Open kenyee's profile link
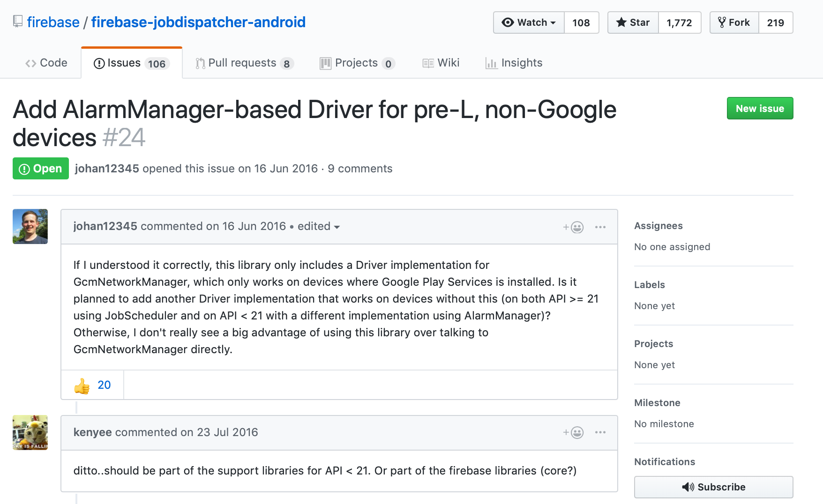The image size is (823, 504). tap(93, 432)
